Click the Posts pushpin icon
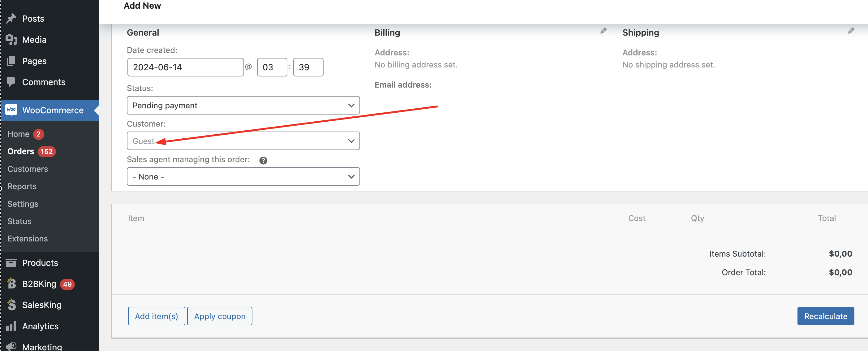This screenshot has height=351, width=868. coord(11,19)
